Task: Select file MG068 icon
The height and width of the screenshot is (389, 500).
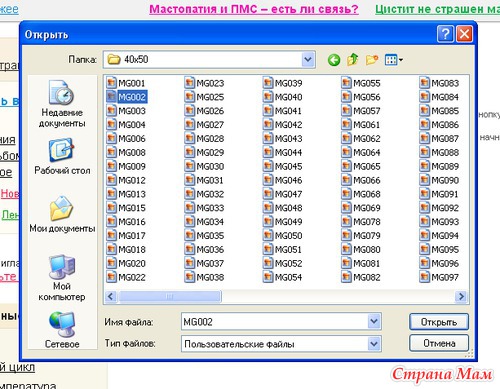Action: coord(346,194)
